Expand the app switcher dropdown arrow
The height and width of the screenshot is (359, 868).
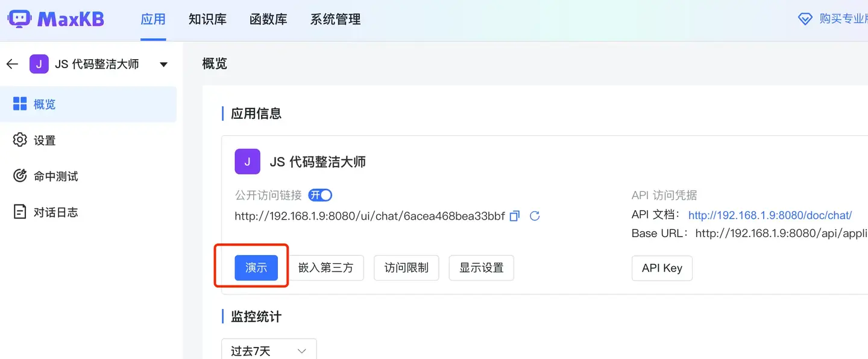click(x=163, y=63)
